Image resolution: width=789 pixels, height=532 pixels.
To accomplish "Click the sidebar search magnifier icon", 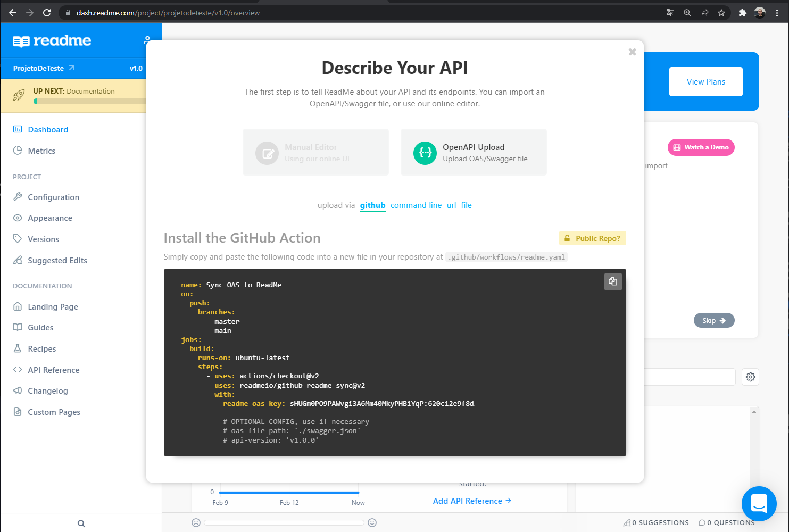I will 81,523.
